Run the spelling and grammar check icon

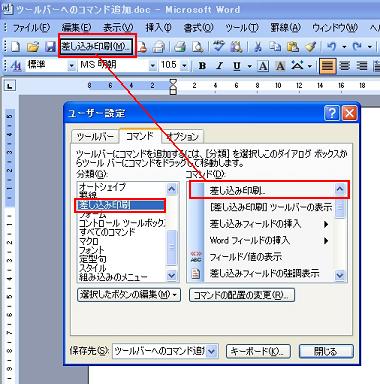(219, 47)
